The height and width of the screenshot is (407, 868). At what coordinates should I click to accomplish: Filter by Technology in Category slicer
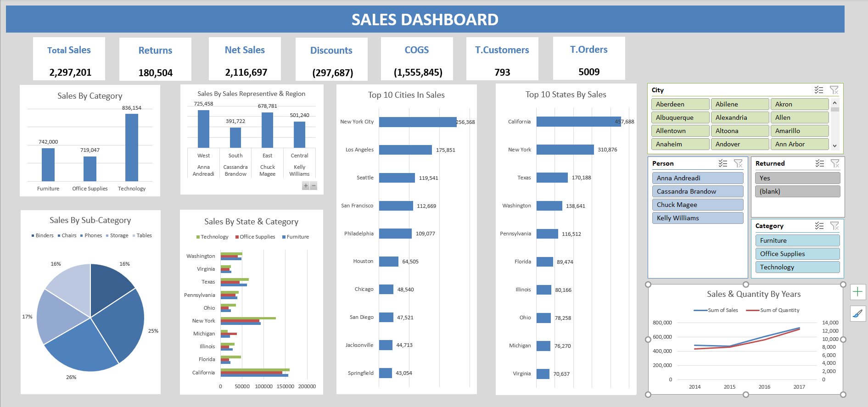point(798,267)
